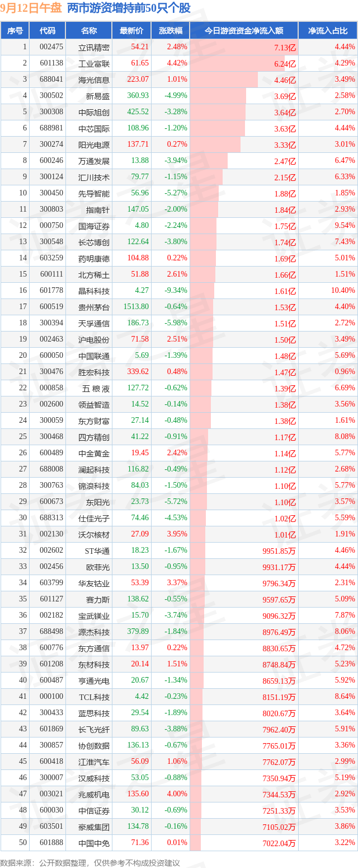Image resolution: width=358 pixels, height=868 pixels.
Task: Select stock name 指南针
Action: click(x=98, y=210)
